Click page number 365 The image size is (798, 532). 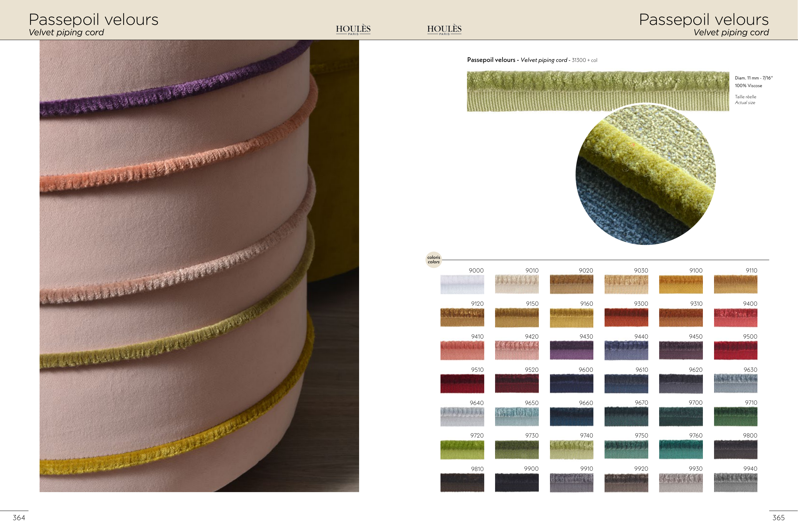point(778,518)
